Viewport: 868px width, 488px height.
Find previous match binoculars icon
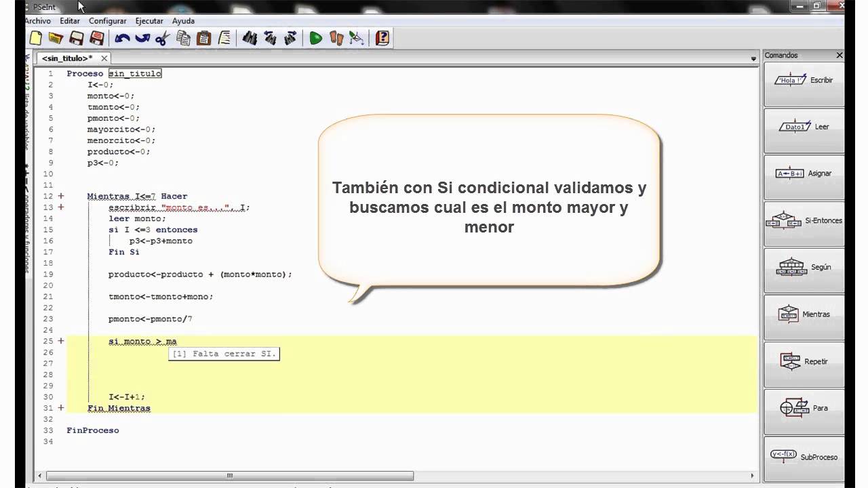pos(270,38)
